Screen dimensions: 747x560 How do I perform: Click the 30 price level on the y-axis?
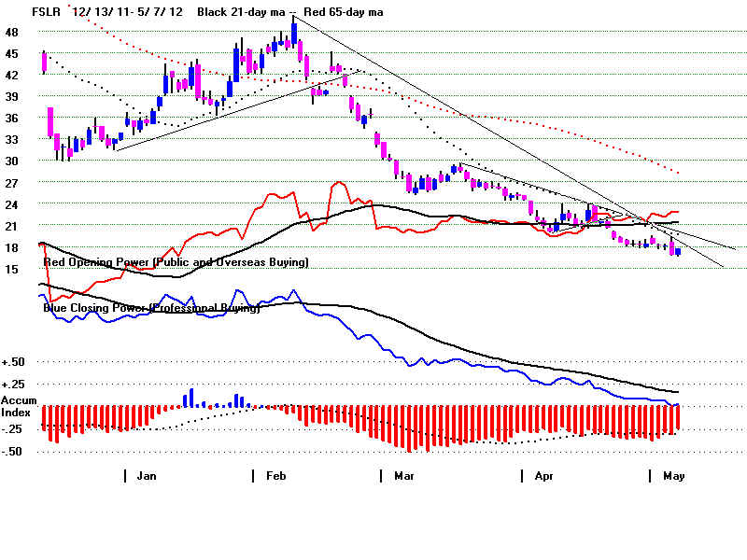(12, 161)
